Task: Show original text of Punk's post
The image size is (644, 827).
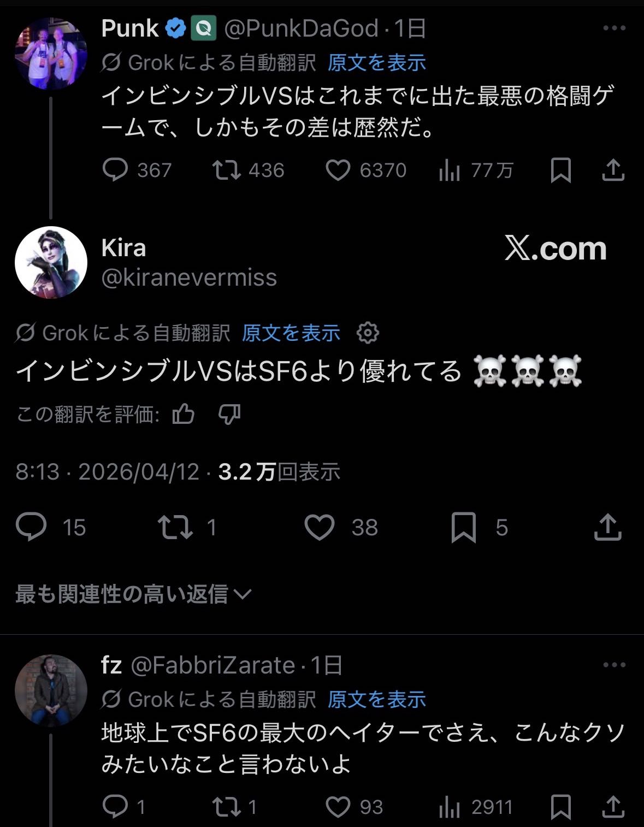Action: click(x=377, y=63)
